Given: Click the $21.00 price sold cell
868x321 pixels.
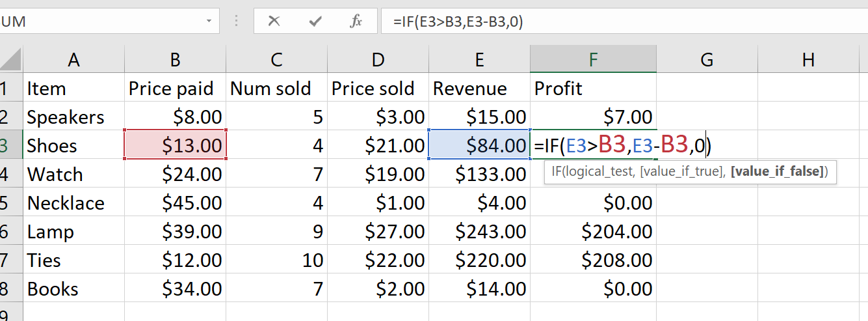Looking at the screenshot, I should [378, 145].
